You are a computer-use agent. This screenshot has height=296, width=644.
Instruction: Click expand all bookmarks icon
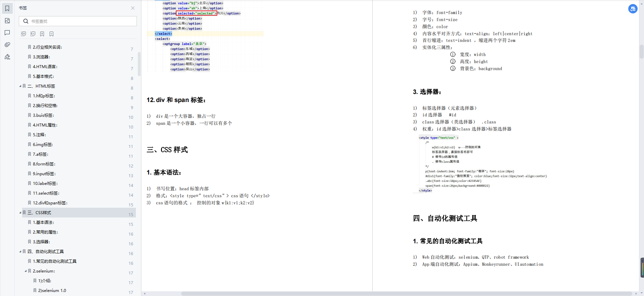(23, 34)
